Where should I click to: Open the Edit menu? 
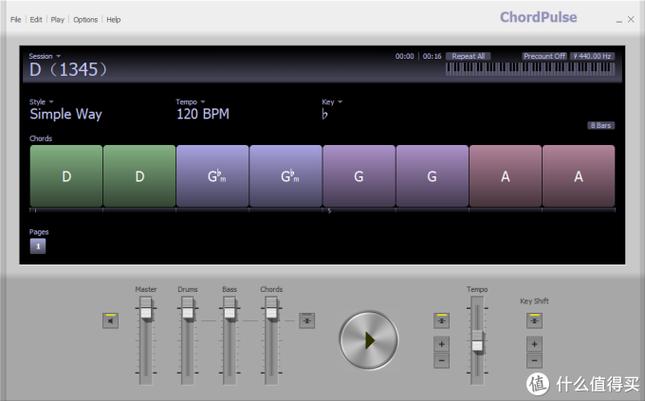pos(36,20)
